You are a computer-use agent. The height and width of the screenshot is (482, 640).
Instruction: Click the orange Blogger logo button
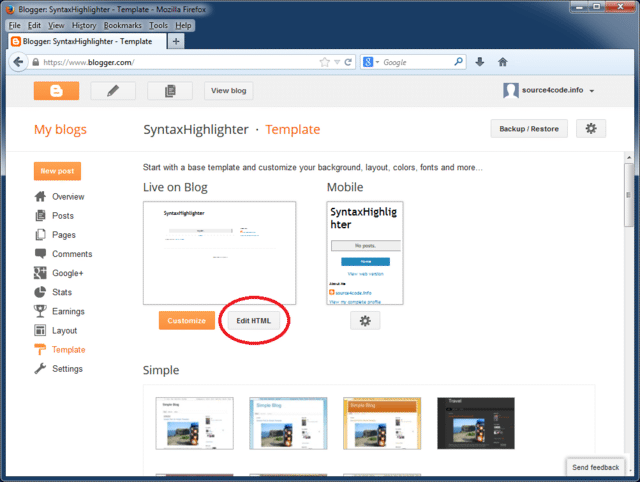(x=56, y=91)
